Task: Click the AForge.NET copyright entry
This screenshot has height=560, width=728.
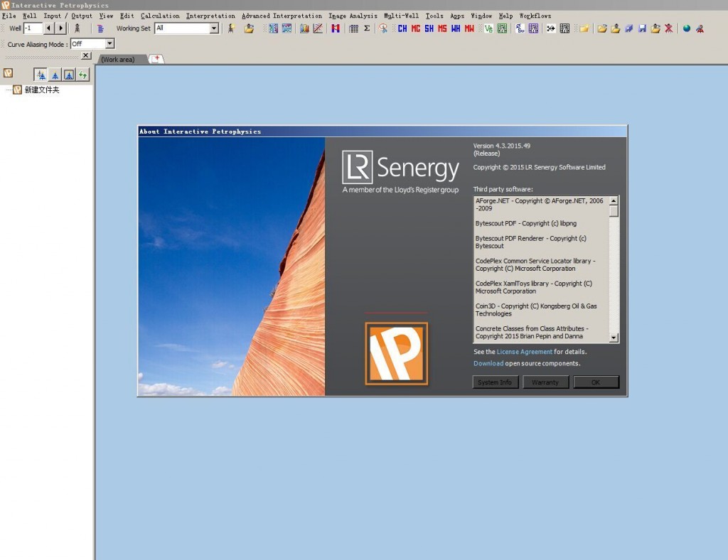Action: [x=539, y=205]
